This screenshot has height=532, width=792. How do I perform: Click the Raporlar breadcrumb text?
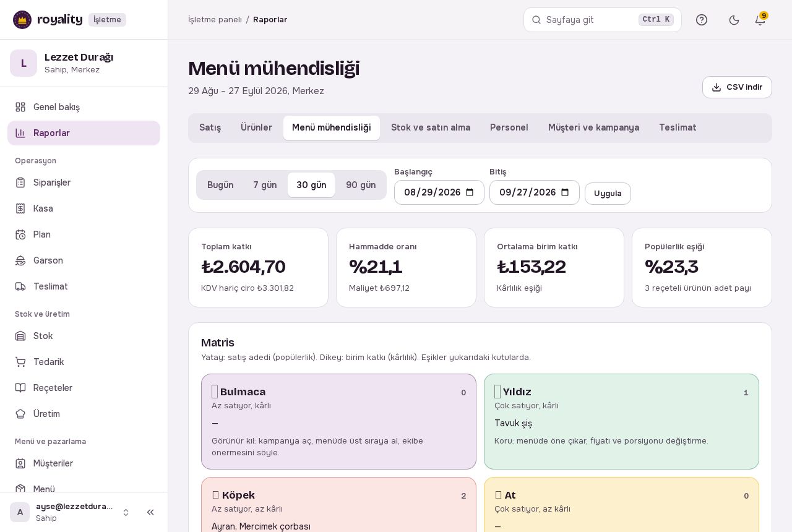click(270, 20)
